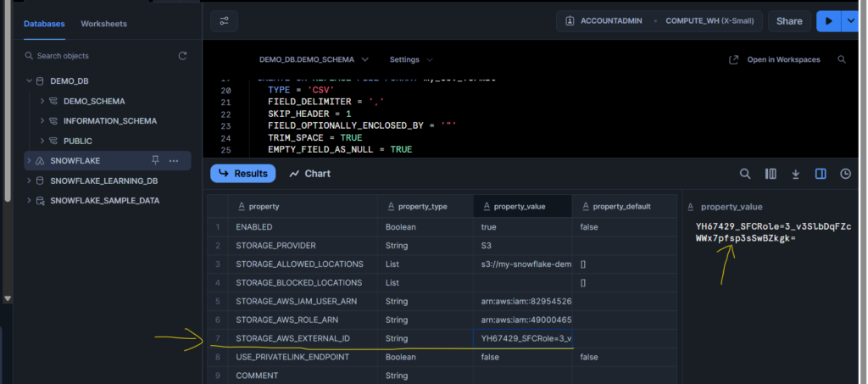The width and height of the screenshot is (868, 384).
Task: Click editor line SKIP_HEADER = 1
Action: (309, 114)
